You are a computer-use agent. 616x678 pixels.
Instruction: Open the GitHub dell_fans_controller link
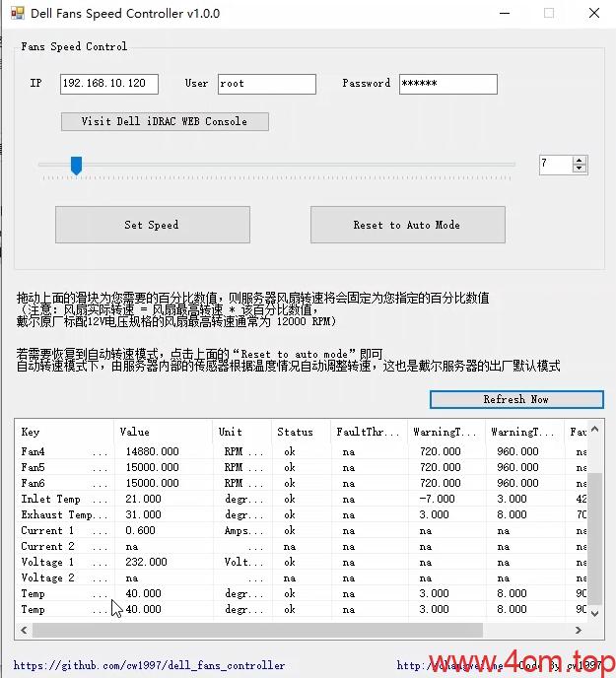[150, 665]
